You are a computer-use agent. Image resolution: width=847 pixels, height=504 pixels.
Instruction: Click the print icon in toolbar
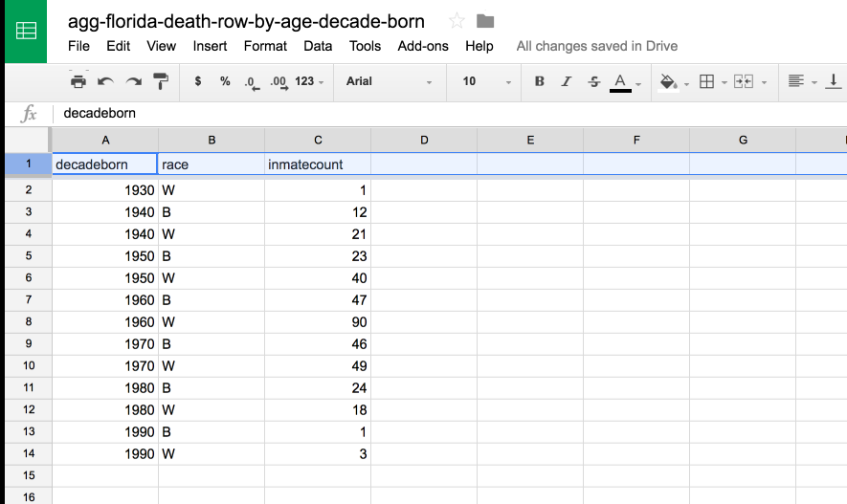pyautogui.click(x=78, y=81)
